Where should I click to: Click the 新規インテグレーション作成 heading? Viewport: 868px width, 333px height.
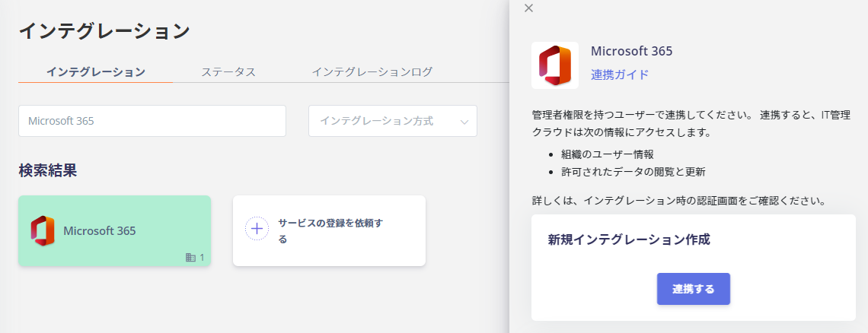click(629, 239)
